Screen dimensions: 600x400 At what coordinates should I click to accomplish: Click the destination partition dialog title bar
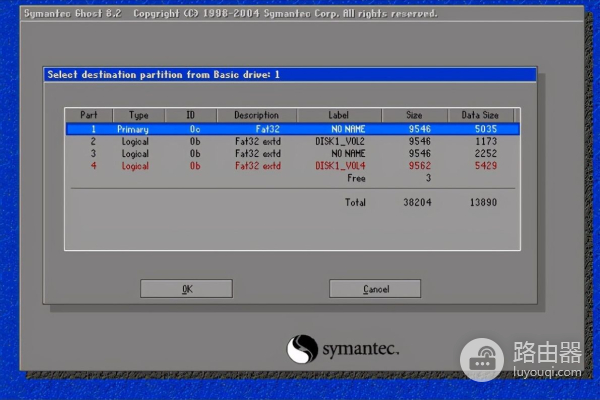292,74
